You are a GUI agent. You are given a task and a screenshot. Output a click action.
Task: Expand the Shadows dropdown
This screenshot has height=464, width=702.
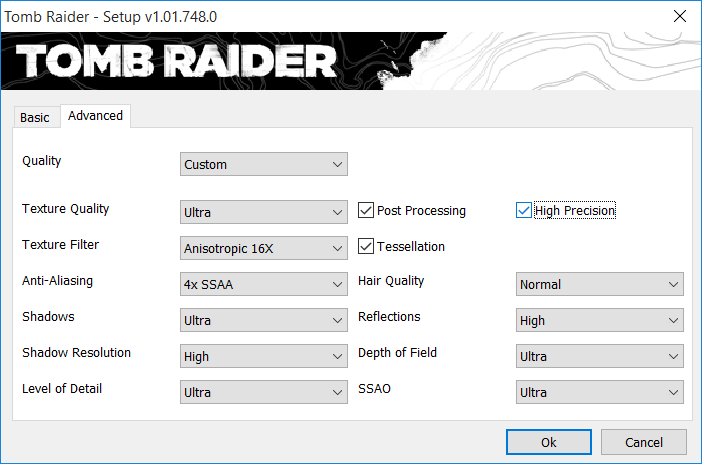tap(264, 320)
